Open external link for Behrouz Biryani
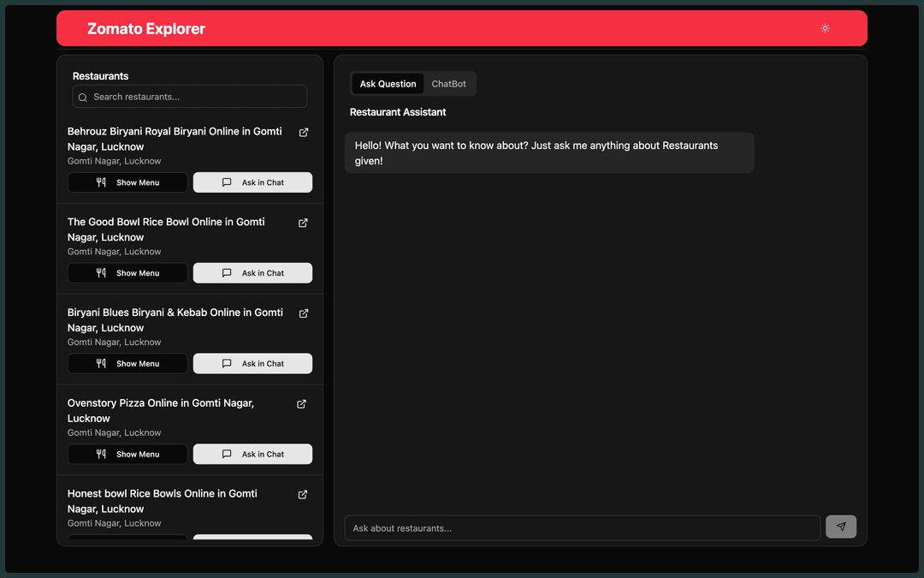Viewport: 924px width, 578px height. tap(304, 132)
